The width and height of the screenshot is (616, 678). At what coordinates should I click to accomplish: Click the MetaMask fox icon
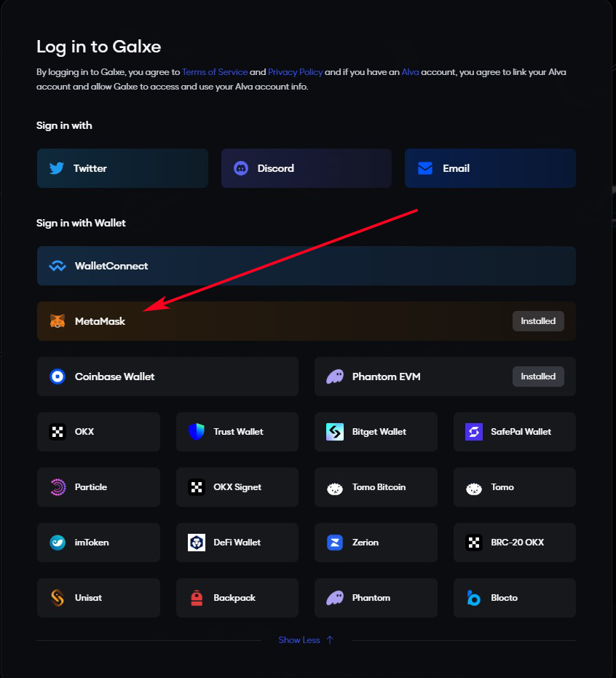click(x=58, y=321)
